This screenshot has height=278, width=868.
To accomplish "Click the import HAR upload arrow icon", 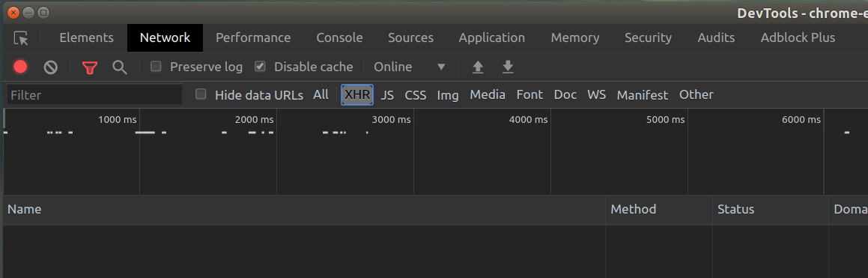I will pos(478,67).
